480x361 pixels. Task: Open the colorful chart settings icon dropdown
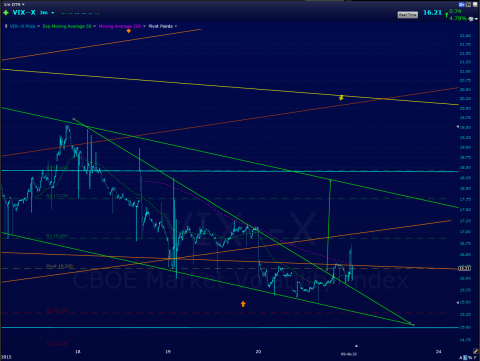[x=472, y=19]
